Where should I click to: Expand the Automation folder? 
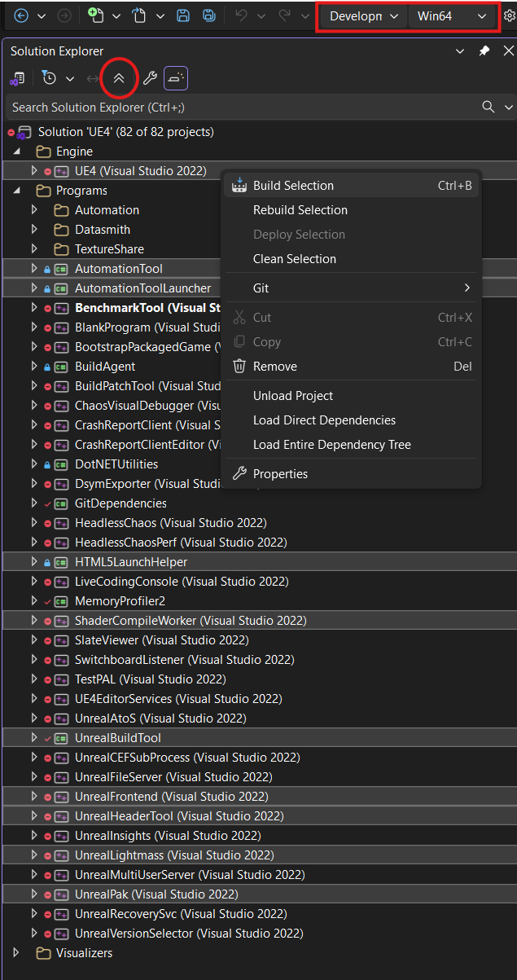[34, 210]
